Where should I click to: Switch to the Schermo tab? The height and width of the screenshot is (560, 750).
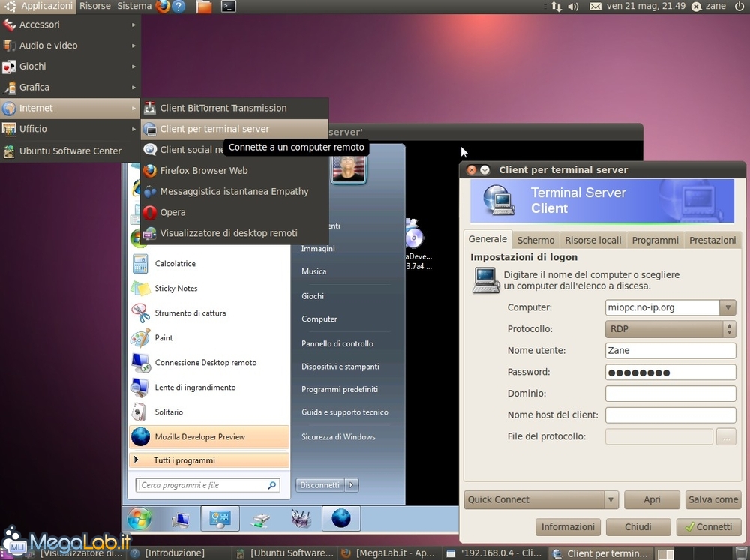[x=535, y=240]
